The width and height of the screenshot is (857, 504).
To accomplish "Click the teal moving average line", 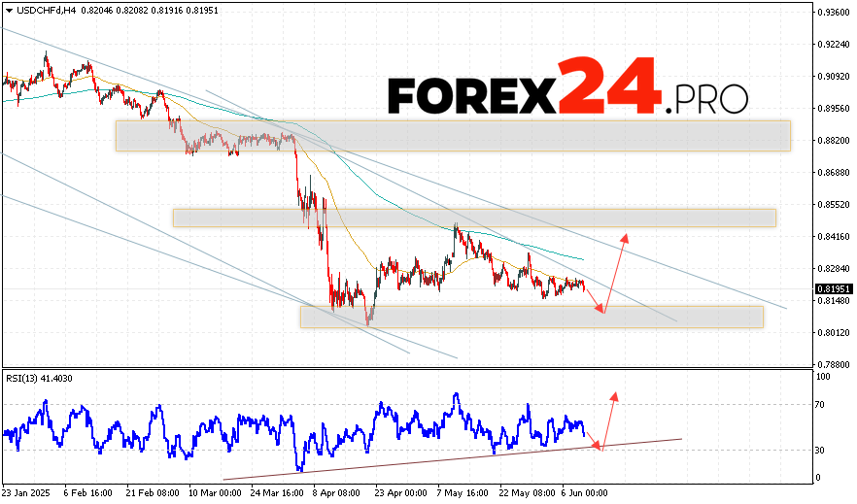I will (544, 250).
